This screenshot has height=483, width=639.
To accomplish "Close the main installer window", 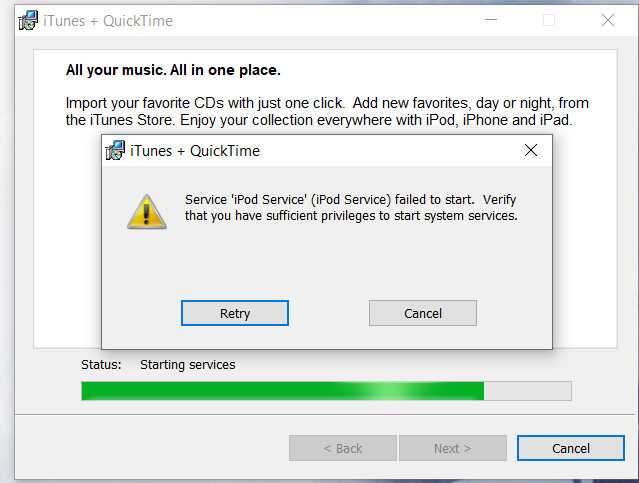I will tap(608, 20).
